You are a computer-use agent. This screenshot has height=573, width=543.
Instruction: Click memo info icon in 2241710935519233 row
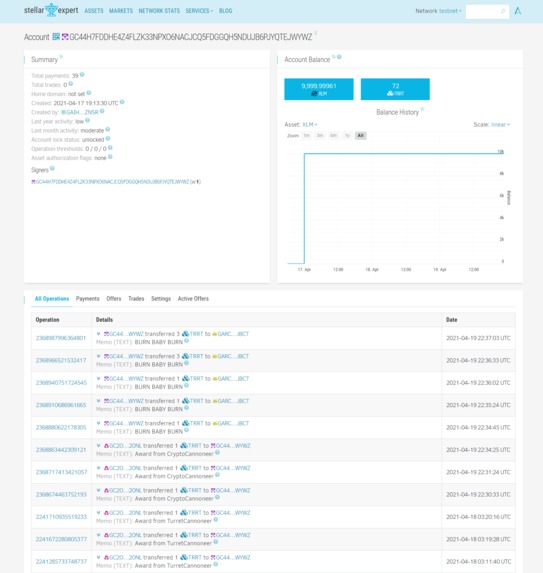click(x=216, y=520)
